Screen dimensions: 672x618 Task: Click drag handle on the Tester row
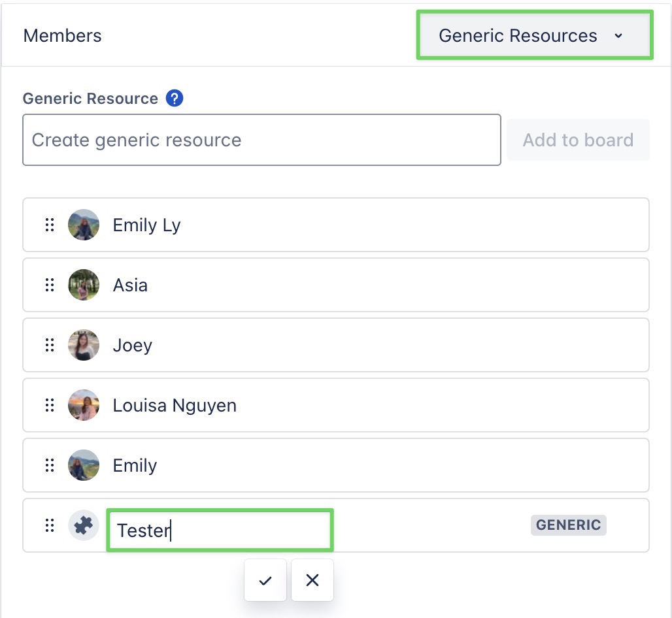pyautogui.click(x=50, y=526)
